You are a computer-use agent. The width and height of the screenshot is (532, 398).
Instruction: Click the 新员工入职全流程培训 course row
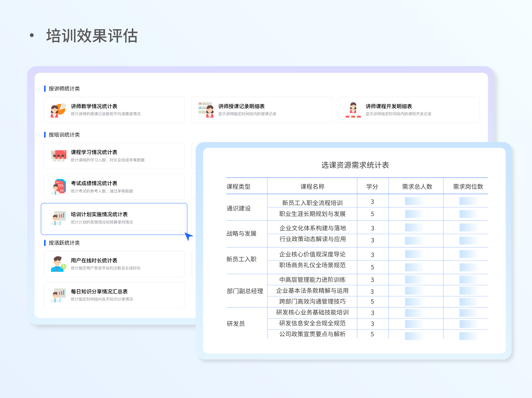(x=312, y=203)
